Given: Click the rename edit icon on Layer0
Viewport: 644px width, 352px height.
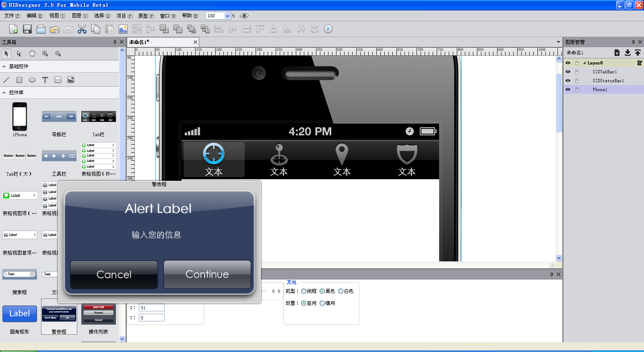Looking at the screenshot, I should [x=640, y=63].
